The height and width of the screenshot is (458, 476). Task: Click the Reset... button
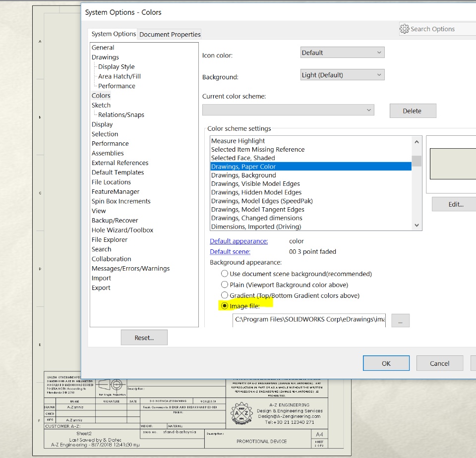[144, 338]
